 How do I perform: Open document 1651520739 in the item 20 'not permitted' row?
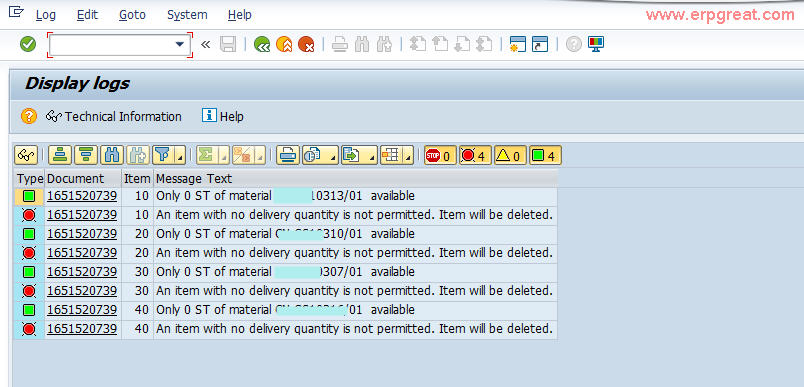(82, 253)
